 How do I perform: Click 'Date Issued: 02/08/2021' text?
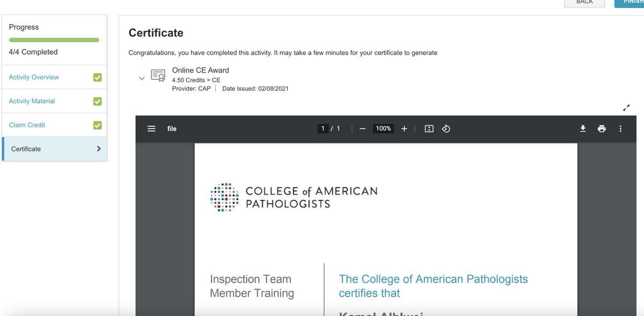[x=255, y=89]
